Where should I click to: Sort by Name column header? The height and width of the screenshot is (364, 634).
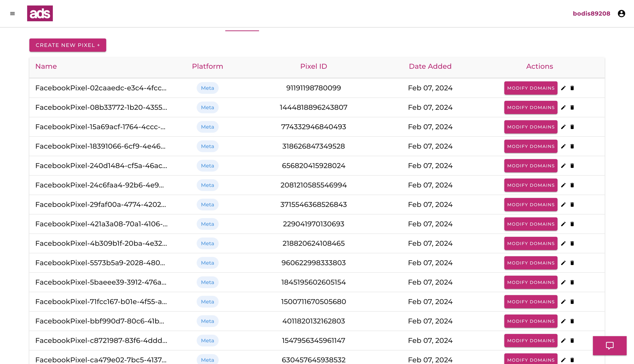coord(46,66)
